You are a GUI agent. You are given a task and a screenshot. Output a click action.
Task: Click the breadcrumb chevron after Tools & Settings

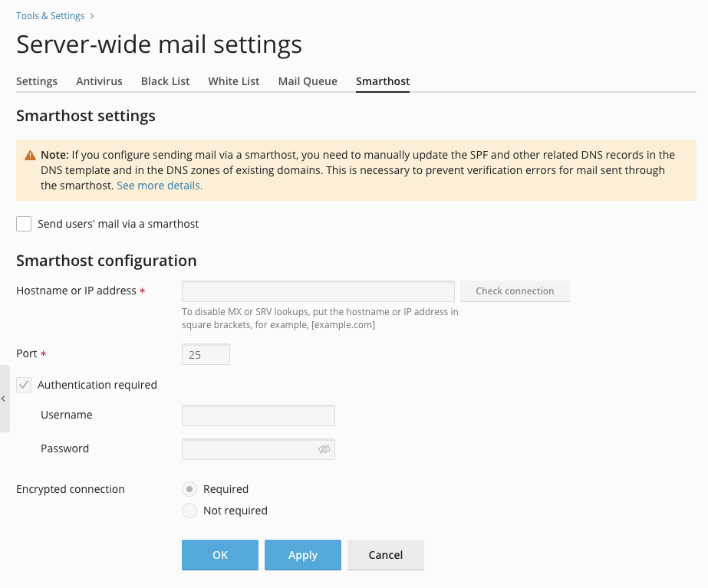[x=92, y=16]
